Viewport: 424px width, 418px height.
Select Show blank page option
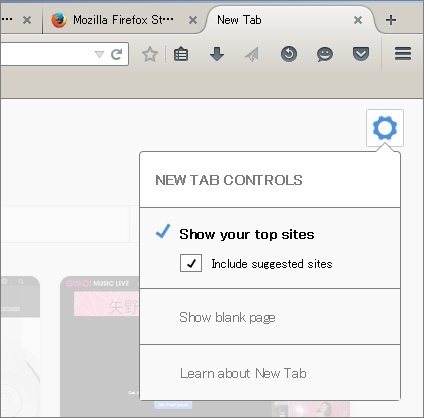coord(227,317)
